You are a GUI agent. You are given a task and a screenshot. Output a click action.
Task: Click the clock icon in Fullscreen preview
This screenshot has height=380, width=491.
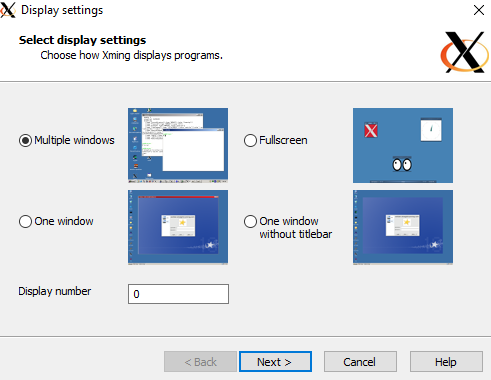tap(431, 130)
